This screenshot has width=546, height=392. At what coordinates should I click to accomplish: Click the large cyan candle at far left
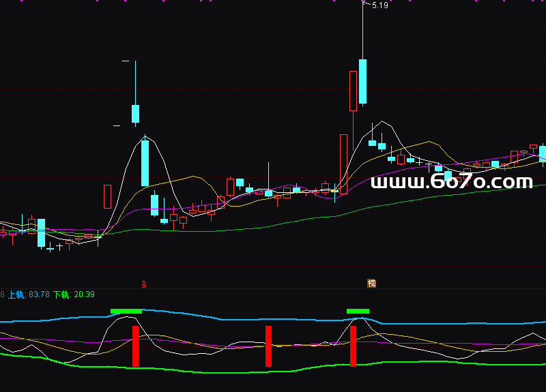tap(41, 232)
